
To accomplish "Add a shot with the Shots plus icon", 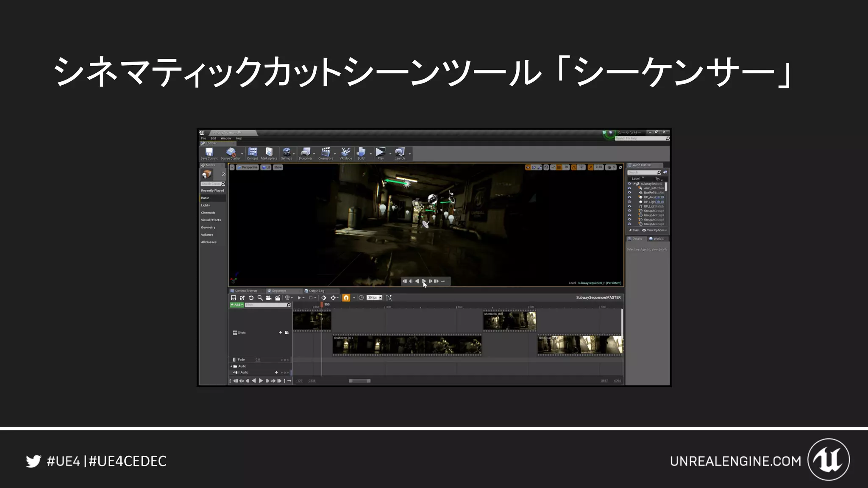I will (281, 333).
